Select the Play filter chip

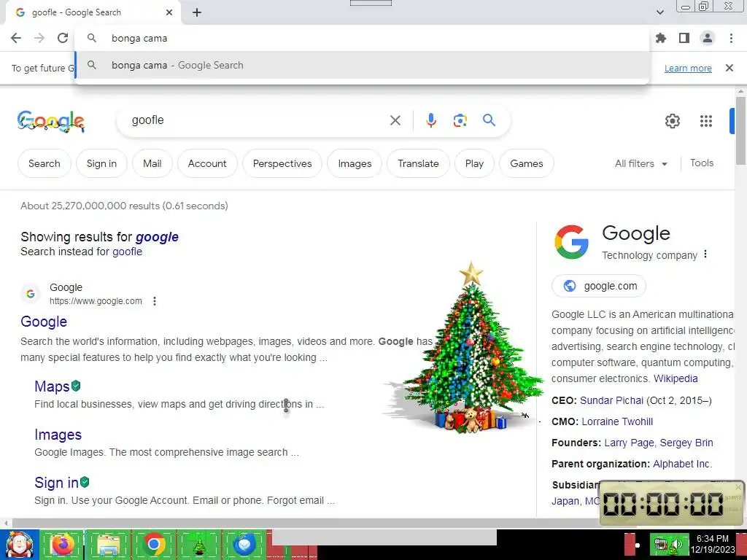474,163
